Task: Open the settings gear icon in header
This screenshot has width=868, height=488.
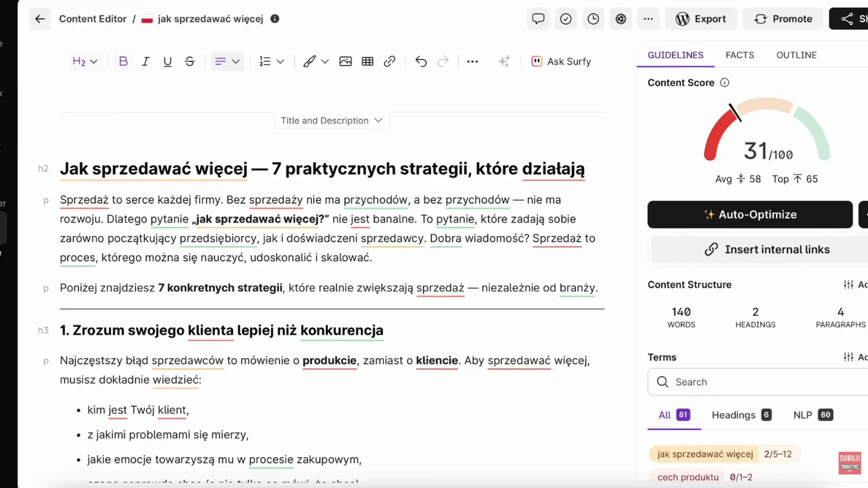Action: click(x=621, y=19)
